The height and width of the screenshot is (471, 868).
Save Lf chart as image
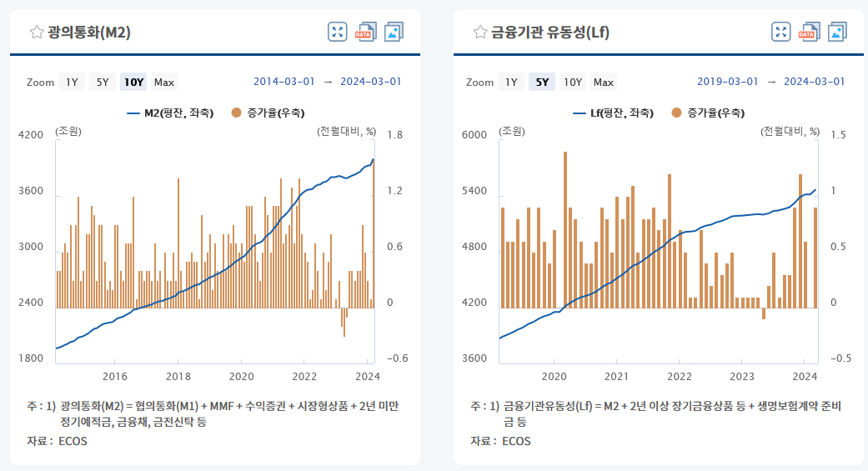(837, 33)
